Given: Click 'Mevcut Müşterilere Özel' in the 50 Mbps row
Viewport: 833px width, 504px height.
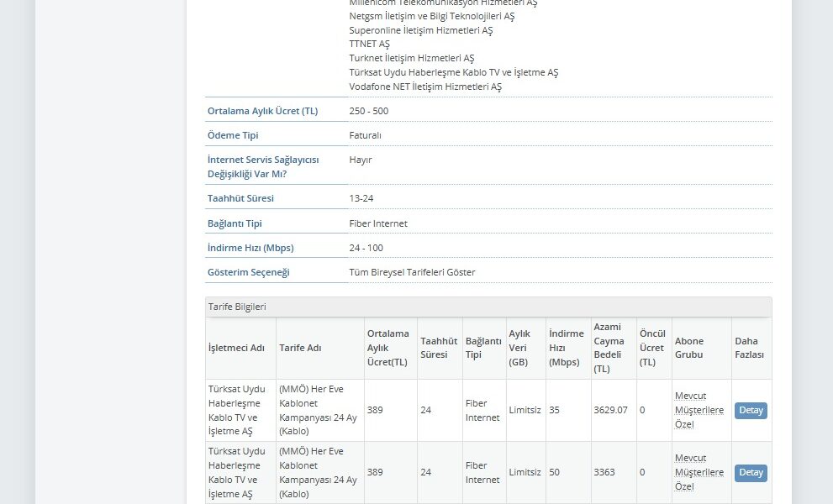Looking at the screenshot, I should coord(699,472).
